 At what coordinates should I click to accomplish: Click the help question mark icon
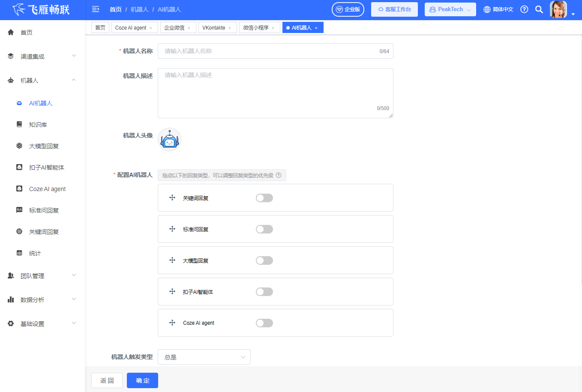coord(524,9)
